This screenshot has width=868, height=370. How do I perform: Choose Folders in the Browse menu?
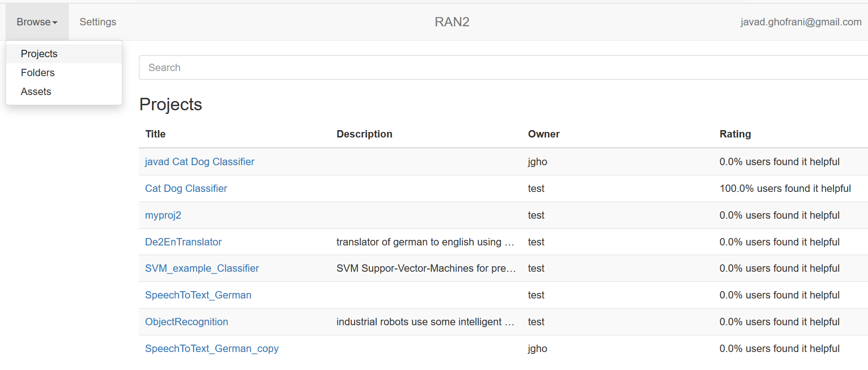pyautogui.click(x=38, y=73)
